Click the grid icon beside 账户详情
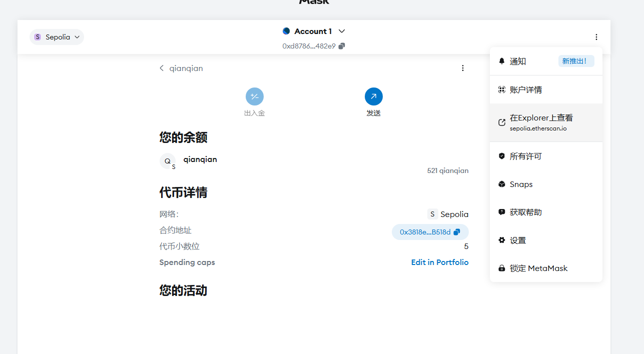 [x=502, y=90]
